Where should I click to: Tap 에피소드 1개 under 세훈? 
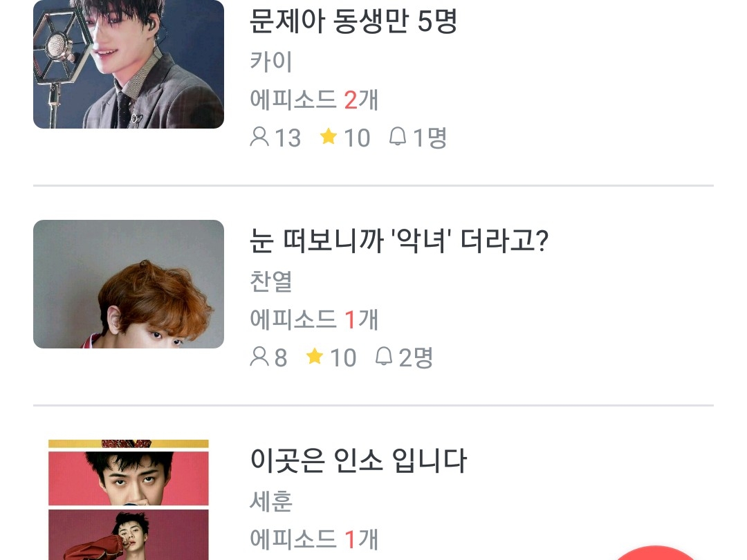point(314,539)
